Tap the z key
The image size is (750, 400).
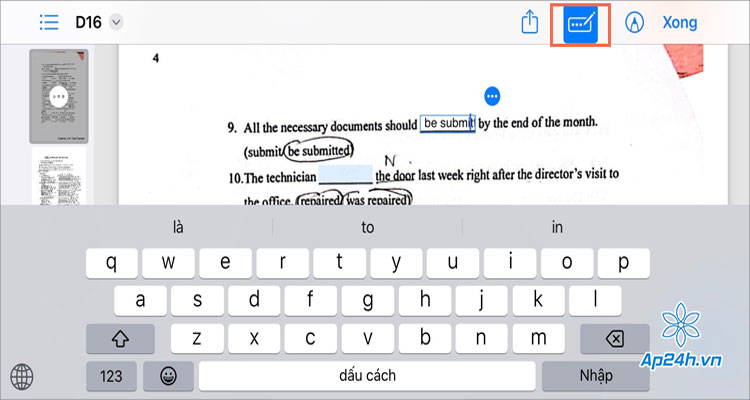[x=197, y=339]
